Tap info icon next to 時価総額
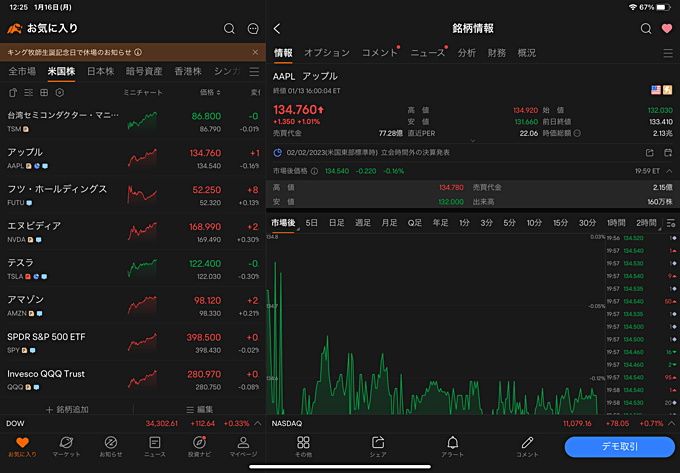Screen dimensions: 680x473 point(577,133)
